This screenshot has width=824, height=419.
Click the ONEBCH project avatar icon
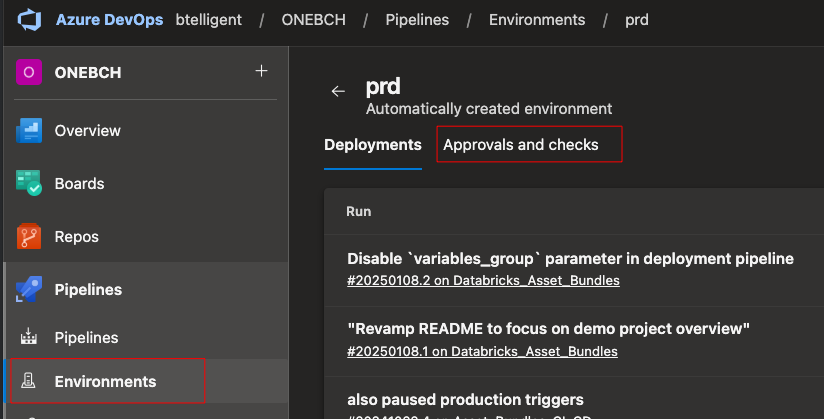29,72
